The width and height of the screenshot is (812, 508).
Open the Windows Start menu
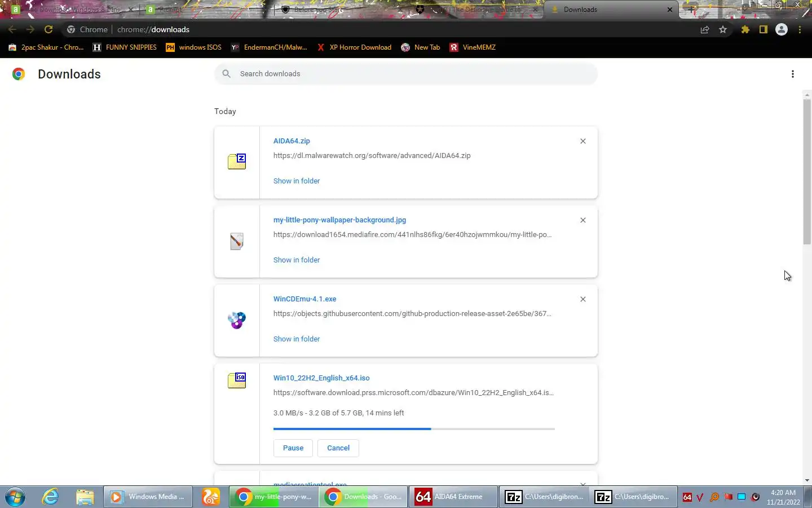click(x=15, y=497)
